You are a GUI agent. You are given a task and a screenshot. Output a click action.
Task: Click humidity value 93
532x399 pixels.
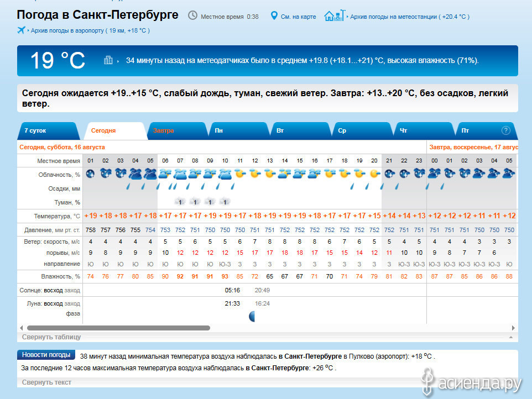tap(225, 276)
